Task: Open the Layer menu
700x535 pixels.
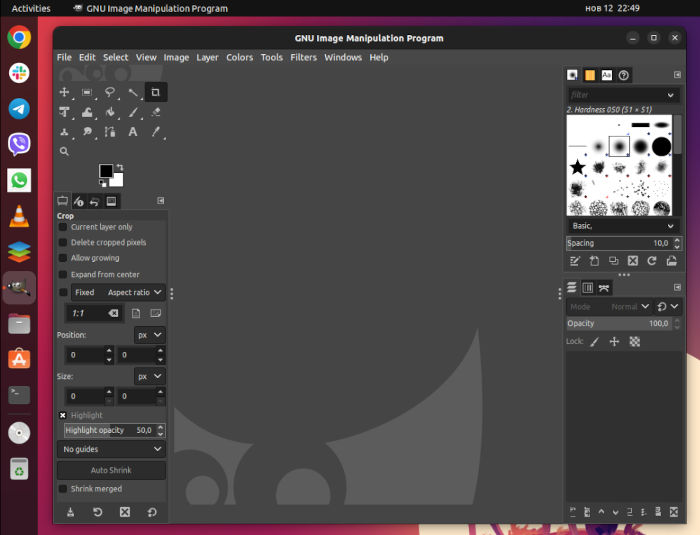Action: (x=207, y=57)
